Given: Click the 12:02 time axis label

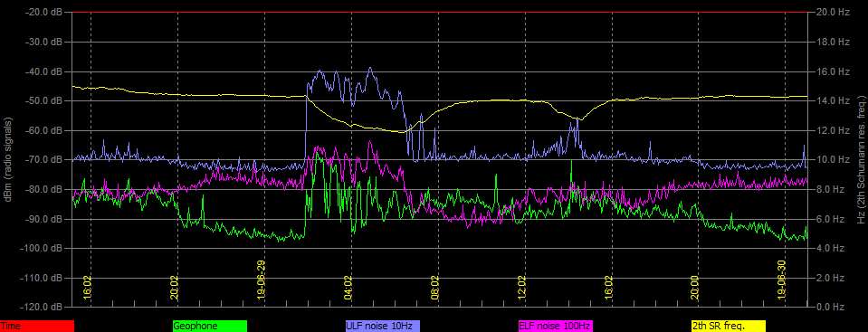Looking at the screenshot, I should coord(521,288).
